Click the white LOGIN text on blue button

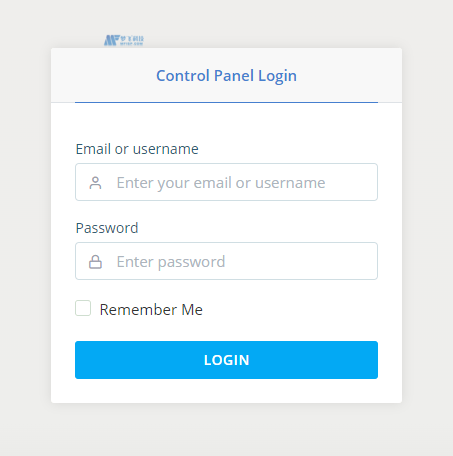227,360
